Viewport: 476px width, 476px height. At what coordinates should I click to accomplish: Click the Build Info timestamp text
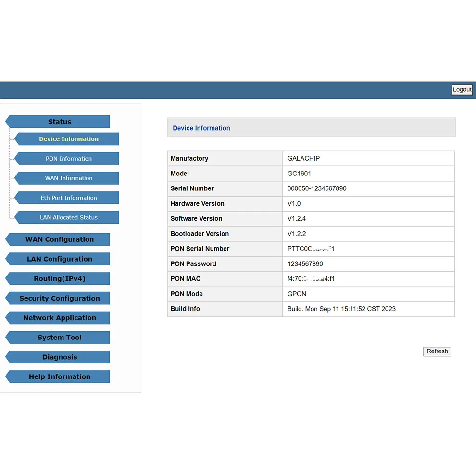pyautogui.click(x=341, y=309)
